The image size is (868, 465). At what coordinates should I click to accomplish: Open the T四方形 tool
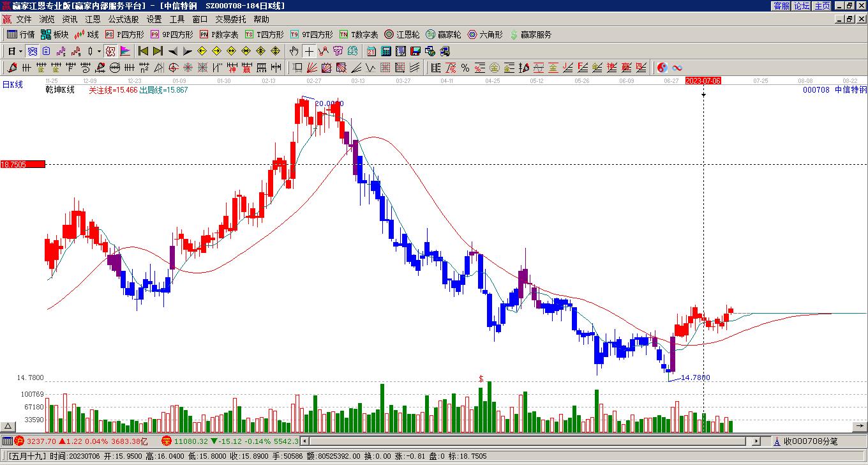tap(265, 34)
